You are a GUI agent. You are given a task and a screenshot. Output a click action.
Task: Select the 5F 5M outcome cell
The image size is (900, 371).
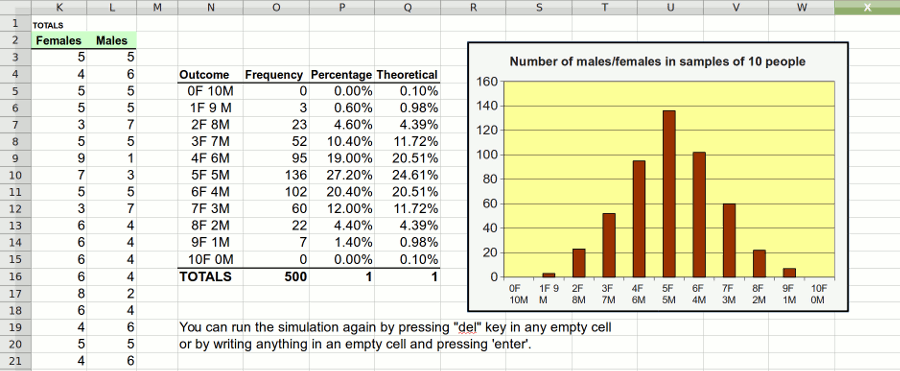(x=210, y=174)
